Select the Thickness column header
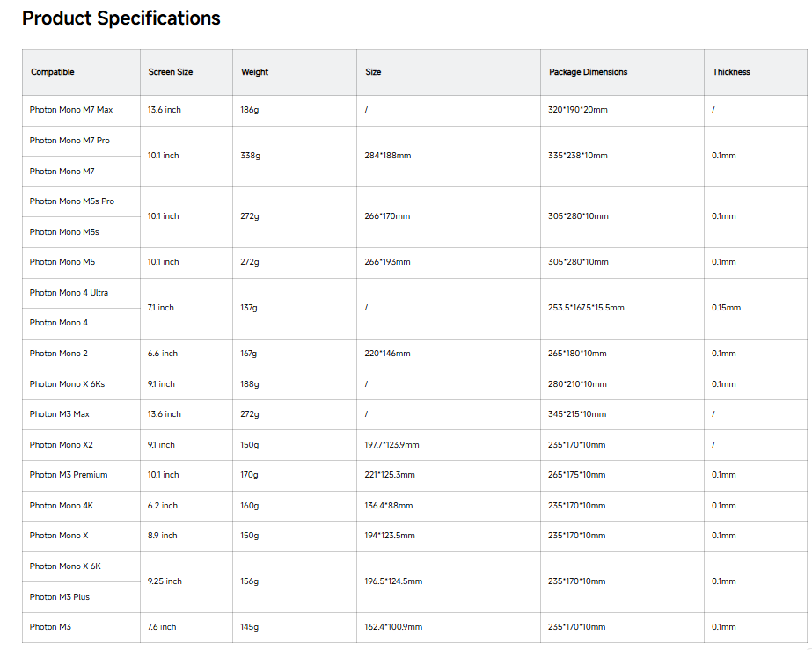 tap(731, 72)
